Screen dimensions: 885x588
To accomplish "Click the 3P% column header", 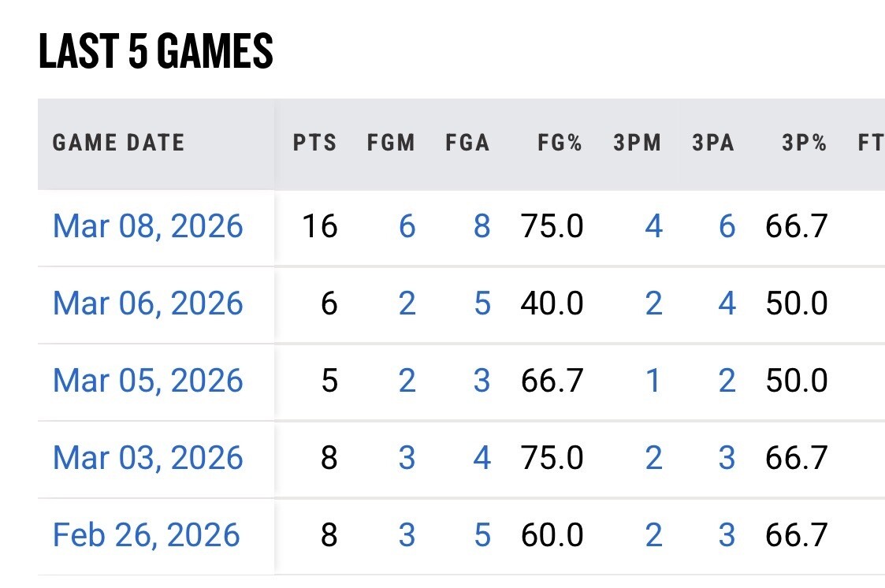I will [x=804, y=143].
